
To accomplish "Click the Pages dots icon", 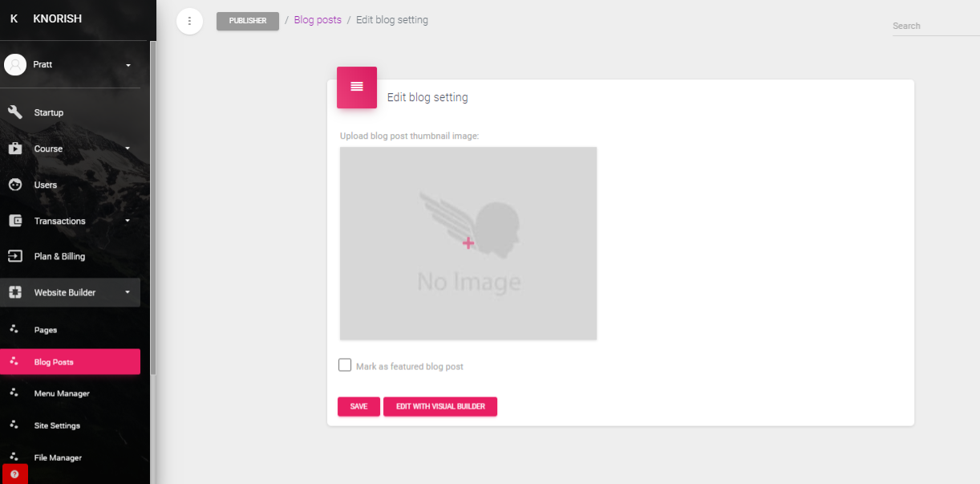I will [x=14, y=329].
